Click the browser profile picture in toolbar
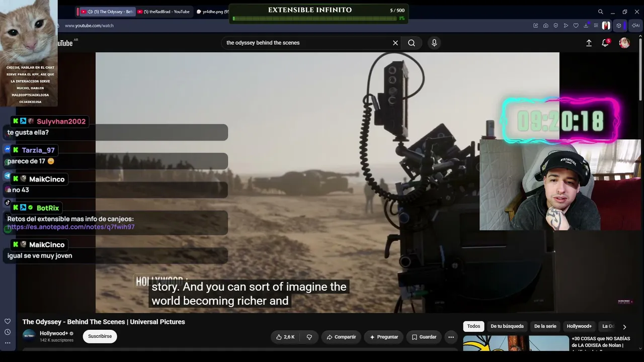644x362 pixels. 606,26
